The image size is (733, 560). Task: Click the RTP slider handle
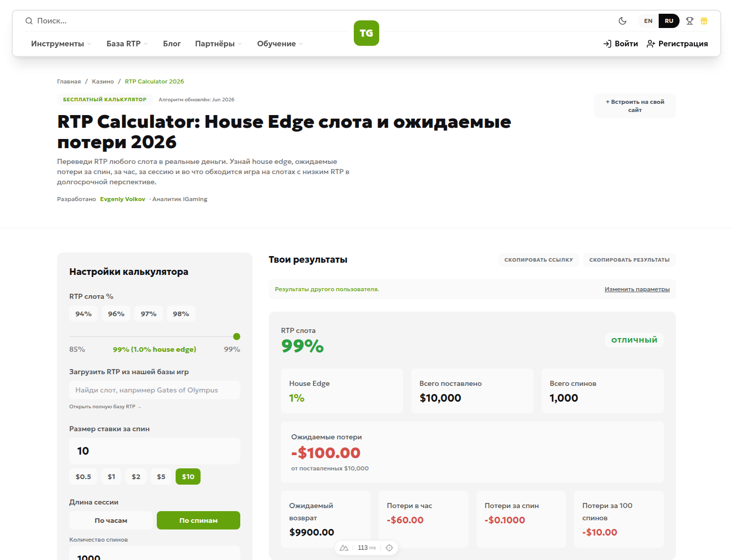pyautogui.click(x=237, y=337)
